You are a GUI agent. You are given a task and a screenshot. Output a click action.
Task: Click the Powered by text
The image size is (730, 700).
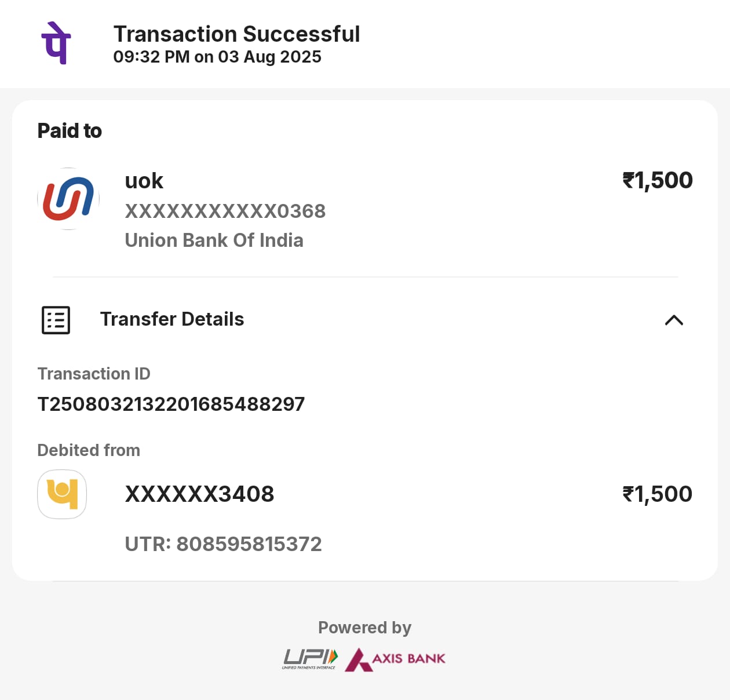click(364, 628)
